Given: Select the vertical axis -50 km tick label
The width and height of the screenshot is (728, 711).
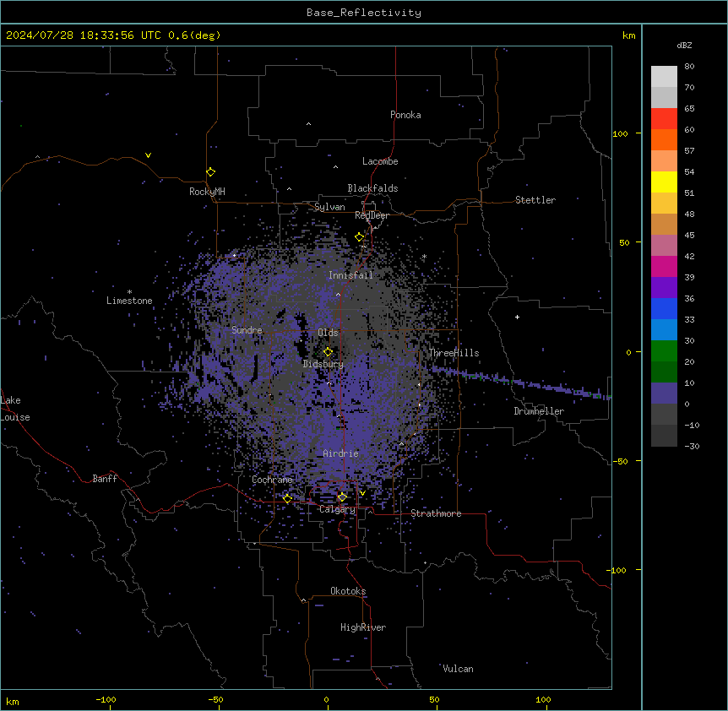Looking at the screenshot, I should coord(620,461).
